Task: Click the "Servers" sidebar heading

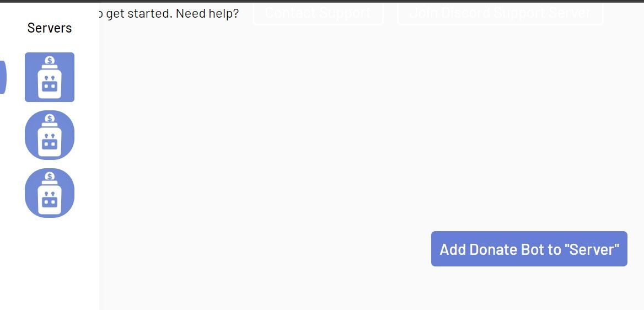Action: 50,28
